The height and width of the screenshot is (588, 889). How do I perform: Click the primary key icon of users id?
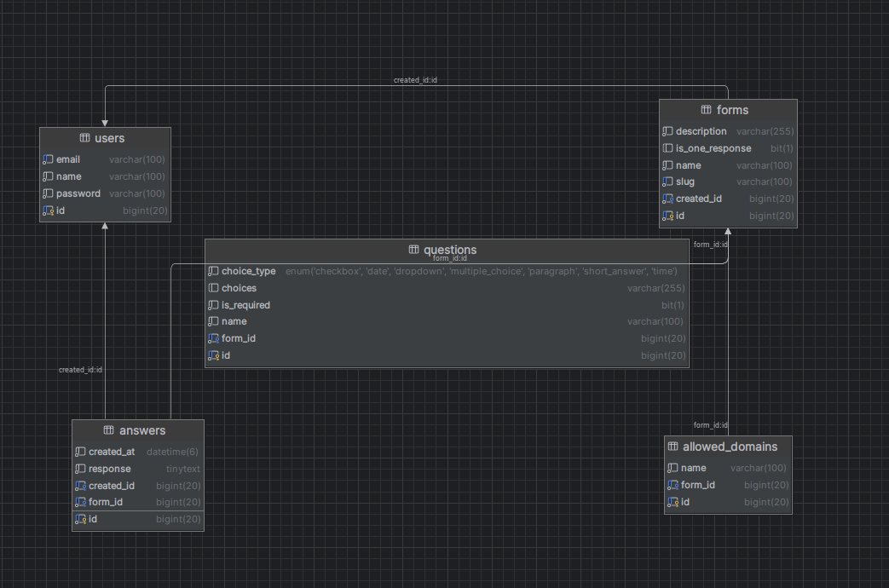48,210
